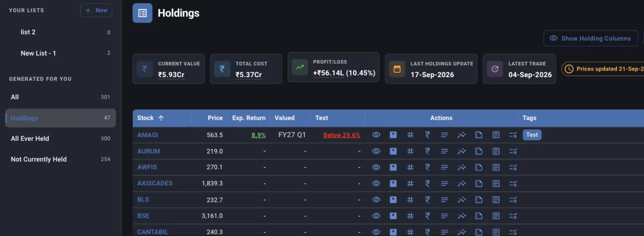The height and width of the screenshot is (236, 644).
Task: Click the Prices updated status badge
Action: (603, 69)
